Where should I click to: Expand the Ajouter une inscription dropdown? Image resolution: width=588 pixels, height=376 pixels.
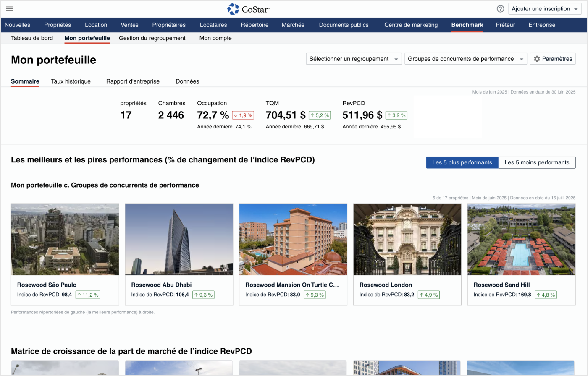[545, 9]
